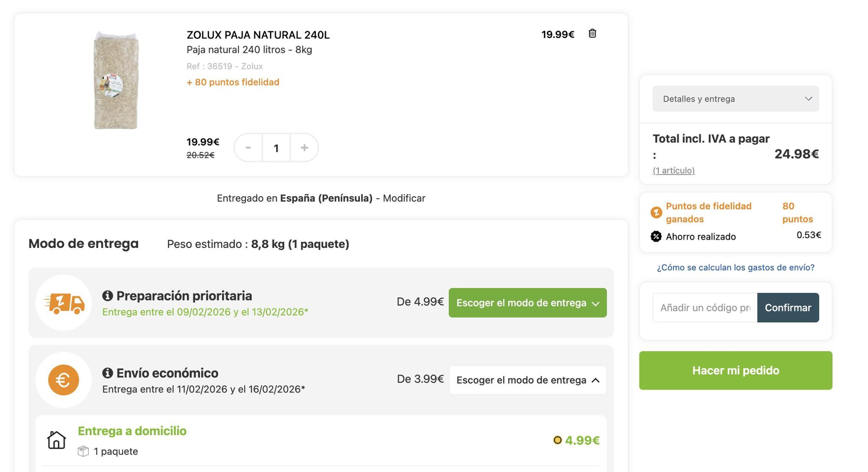Increase product quantity with plus button

coord(304,148)
